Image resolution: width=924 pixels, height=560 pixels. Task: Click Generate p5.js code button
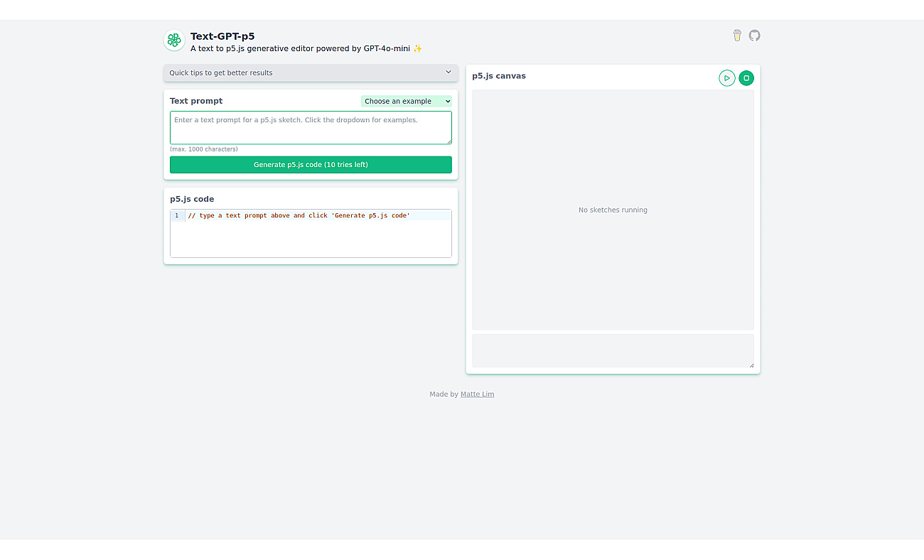pyautogui.click(x=311, y=165)
